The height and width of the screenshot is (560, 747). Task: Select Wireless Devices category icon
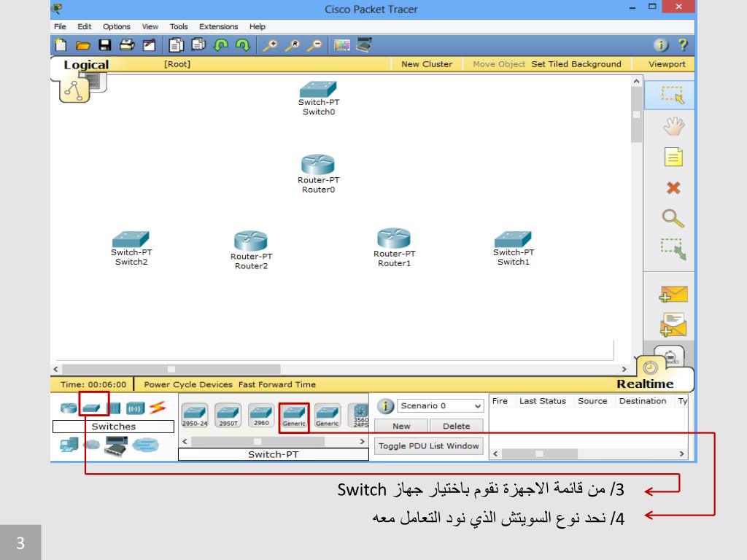135,408
